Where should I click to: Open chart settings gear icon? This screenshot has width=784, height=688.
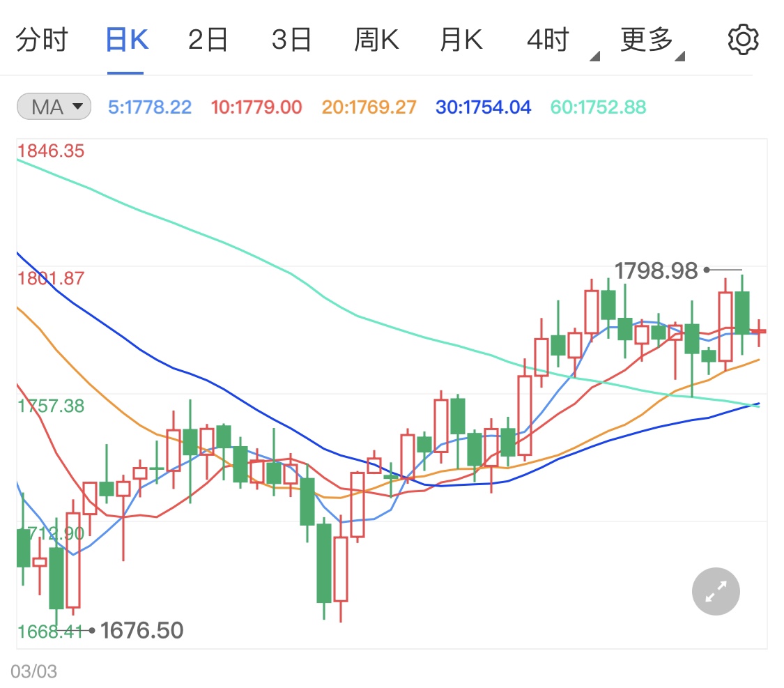click(x=743, y=40)
